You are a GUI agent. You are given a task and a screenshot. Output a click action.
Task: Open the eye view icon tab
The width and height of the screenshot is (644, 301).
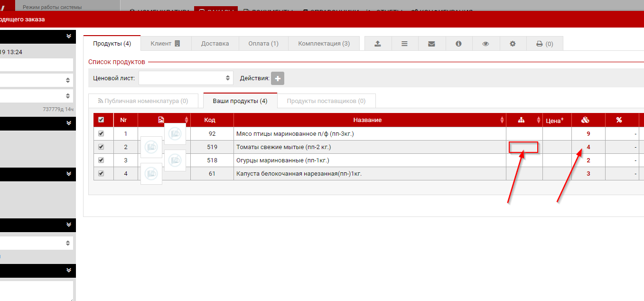tap(485, 44)
